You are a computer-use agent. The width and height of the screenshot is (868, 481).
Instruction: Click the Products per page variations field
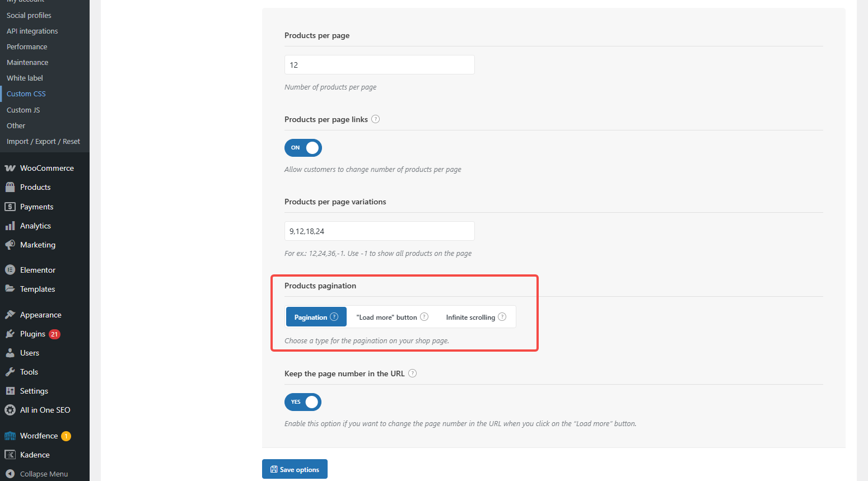[379, 231]
